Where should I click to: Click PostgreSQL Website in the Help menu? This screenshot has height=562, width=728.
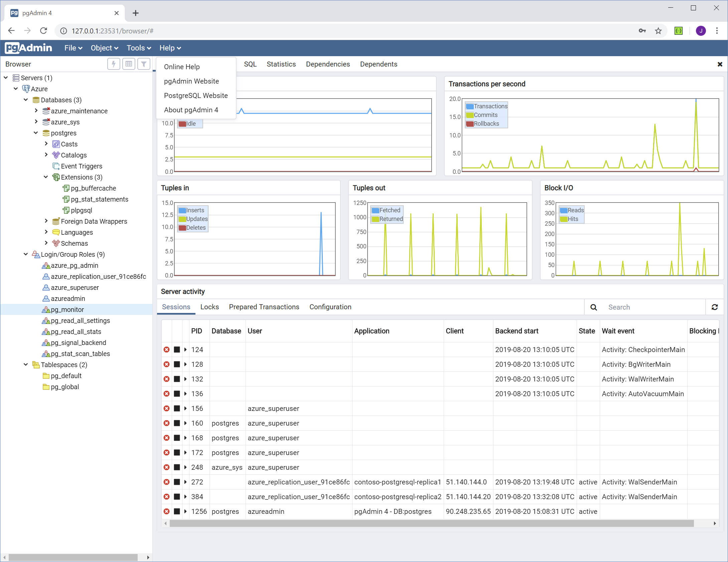[195, 95]
